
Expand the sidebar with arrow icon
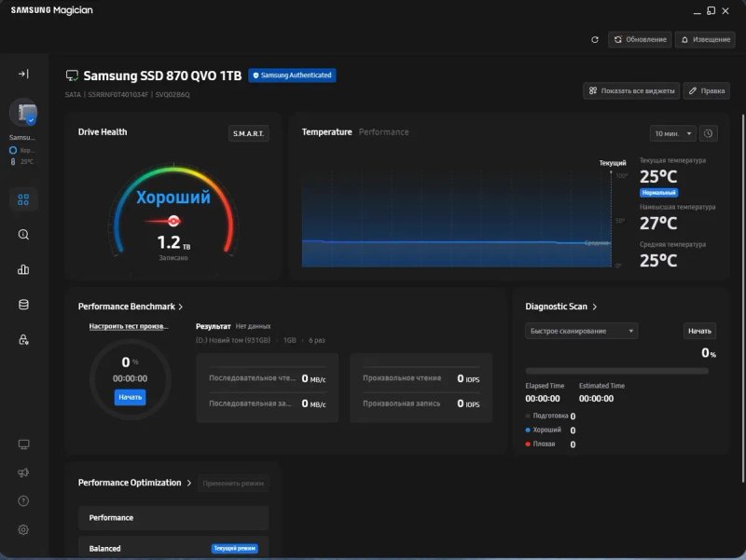[23, 74]
